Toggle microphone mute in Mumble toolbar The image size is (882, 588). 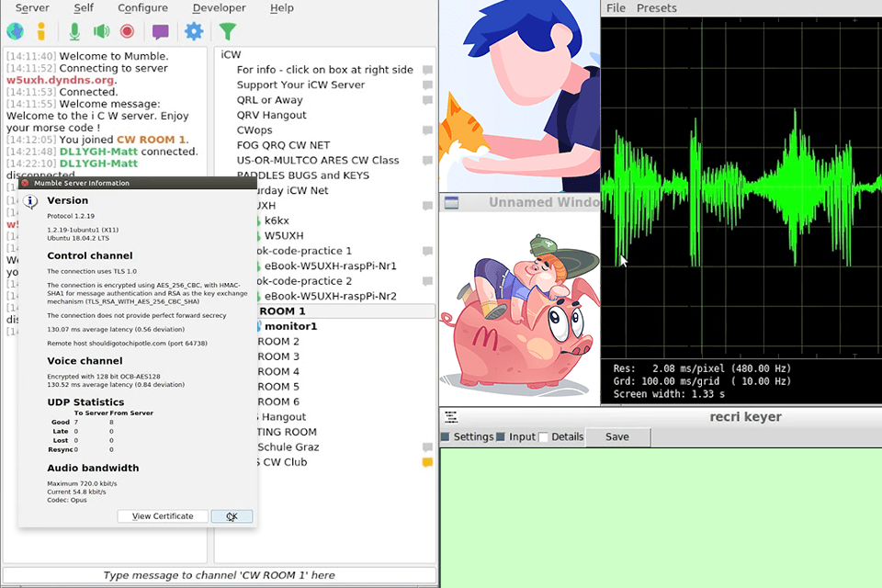pyautogui.click(x=74, y=30)
